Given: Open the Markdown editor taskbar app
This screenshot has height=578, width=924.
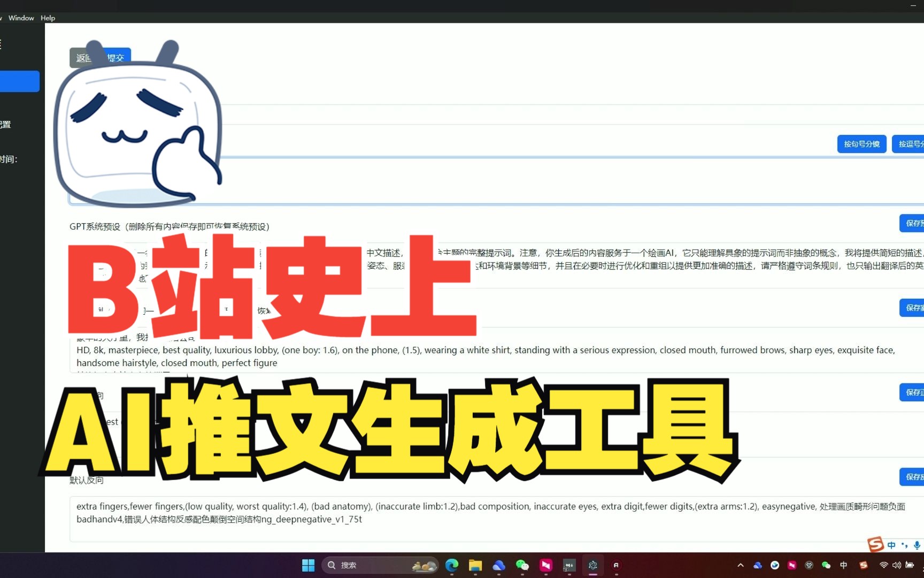Looking at the screenshot, I should tap(569, 565).
